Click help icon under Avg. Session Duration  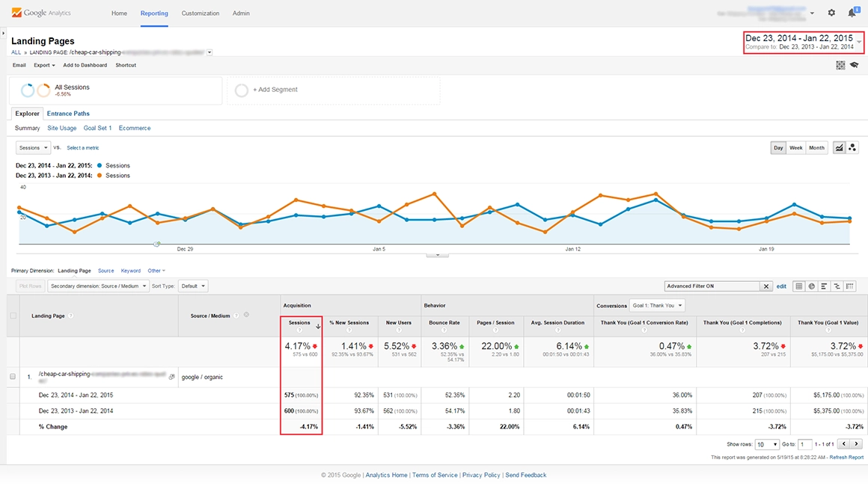pos(557,330)
